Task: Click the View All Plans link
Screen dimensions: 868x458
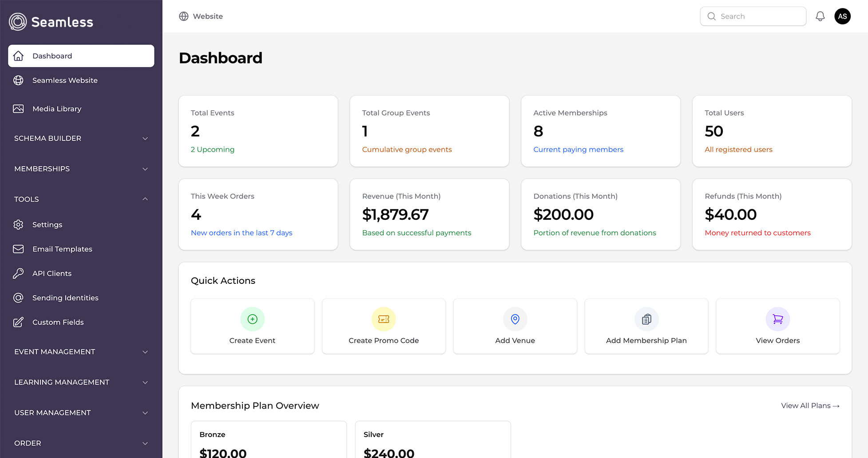Action: (x=809, y=406)
